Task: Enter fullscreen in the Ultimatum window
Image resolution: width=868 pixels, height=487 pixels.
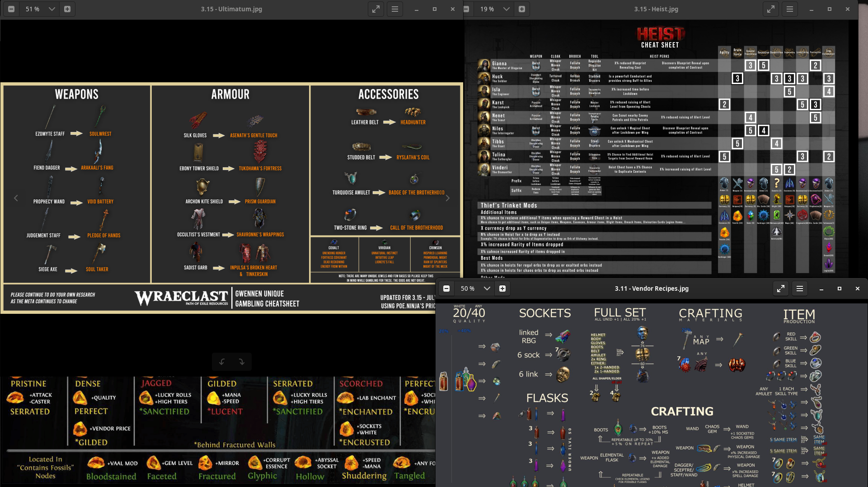Action: click(376, 9)
